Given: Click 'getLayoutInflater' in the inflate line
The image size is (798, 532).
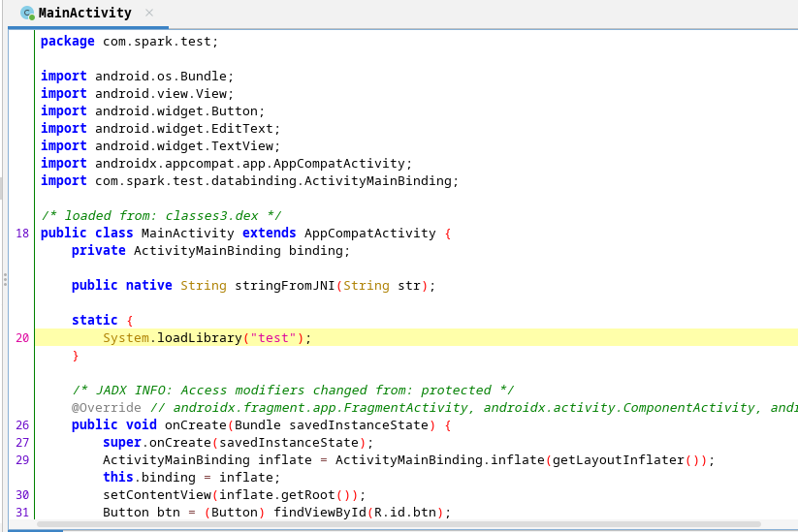Looking at the screenshot, I should pyautogui.click(x=619, y=460).
